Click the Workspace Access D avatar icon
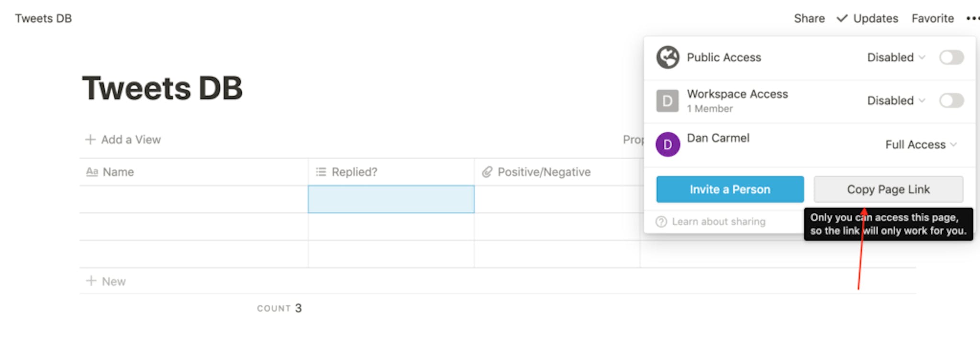Image resolution: width=980 pixels, height=352 pixels. [668, 101]
